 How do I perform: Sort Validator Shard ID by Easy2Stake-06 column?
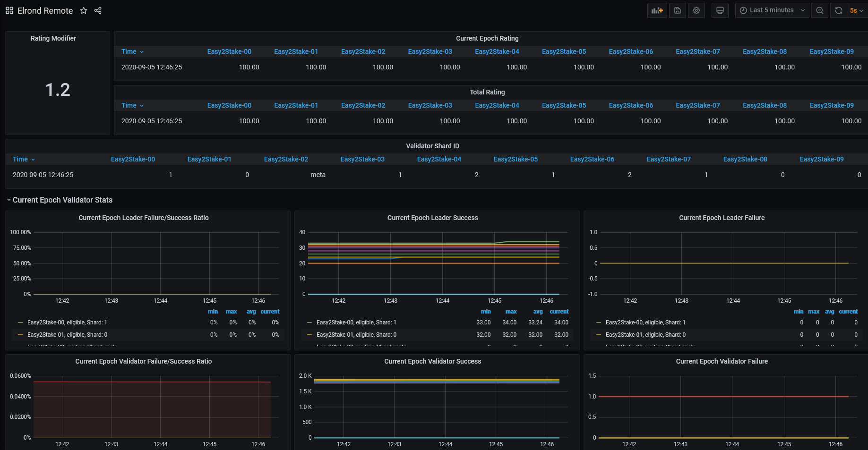tap(592, 159)
